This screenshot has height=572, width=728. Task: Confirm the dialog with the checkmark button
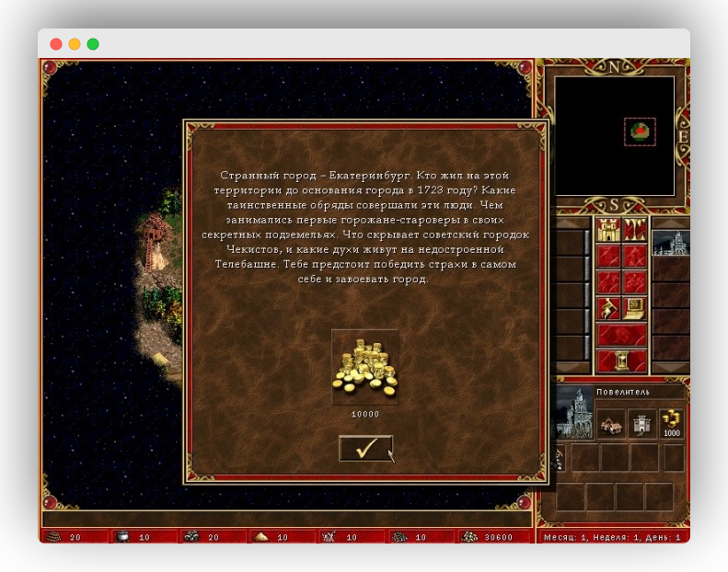[x=365, y=448]
